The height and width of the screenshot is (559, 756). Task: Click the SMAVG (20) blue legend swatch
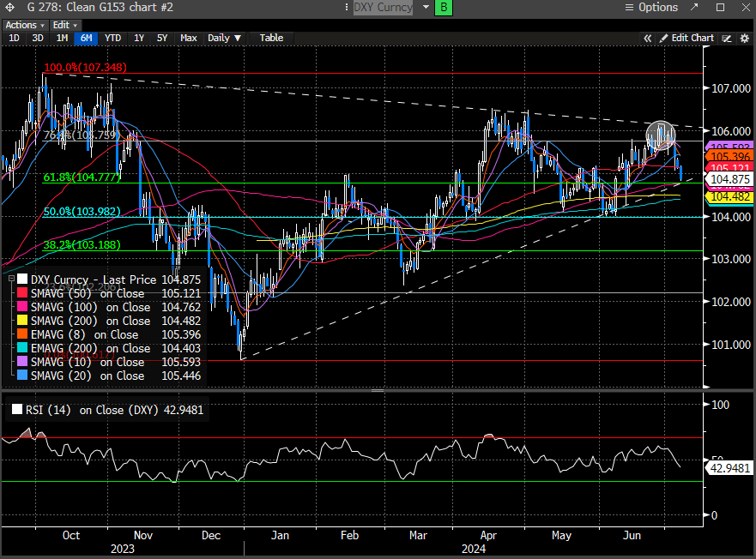tap(22, 376)
